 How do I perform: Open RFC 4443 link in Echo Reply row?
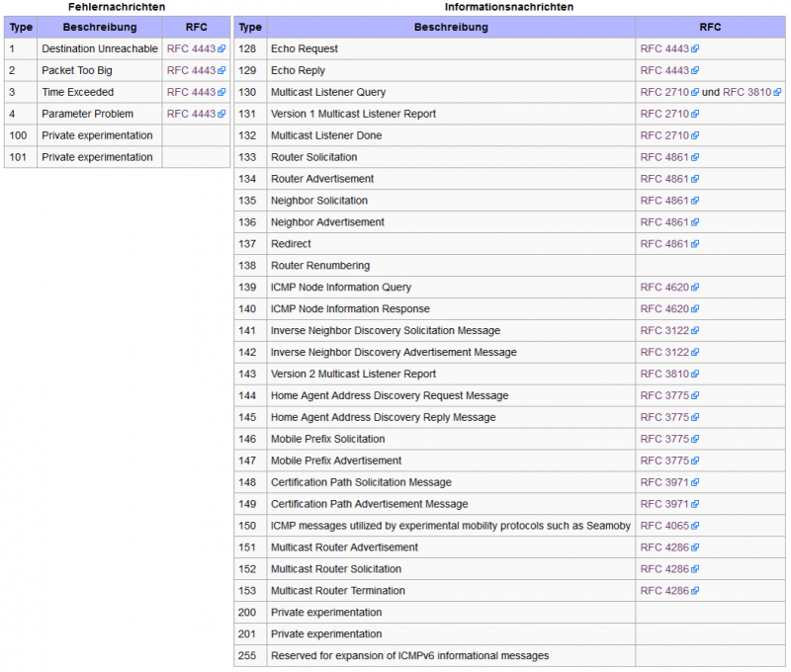[669, 70]
